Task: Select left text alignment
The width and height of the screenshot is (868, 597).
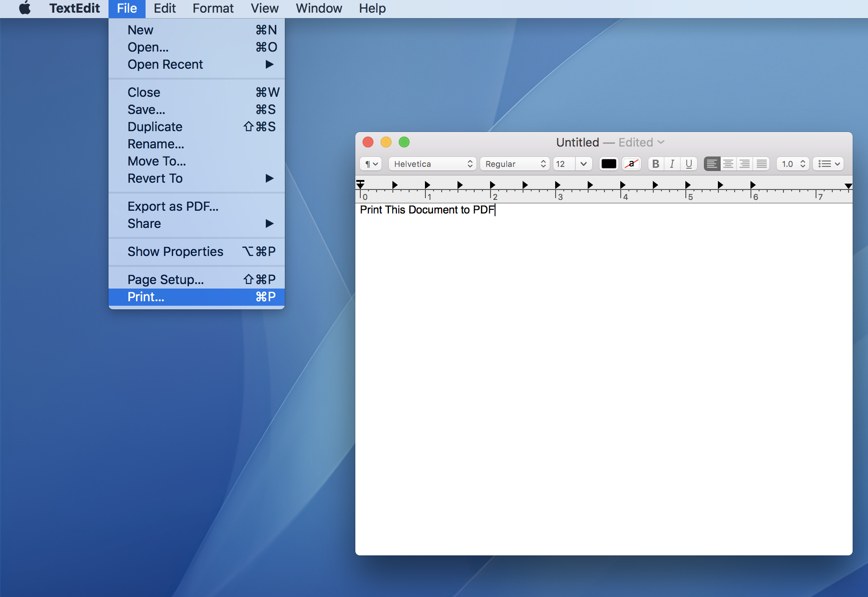Action: tap(712, 164)
